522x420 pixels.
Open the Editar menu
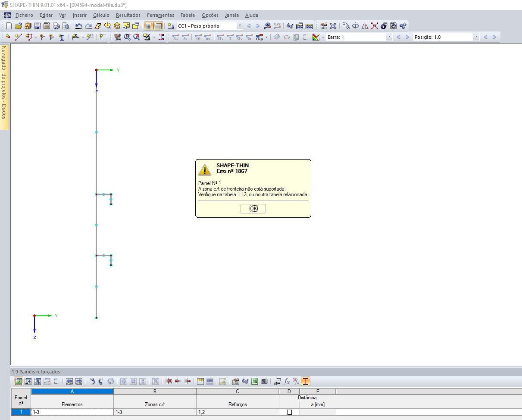point(46,15)
